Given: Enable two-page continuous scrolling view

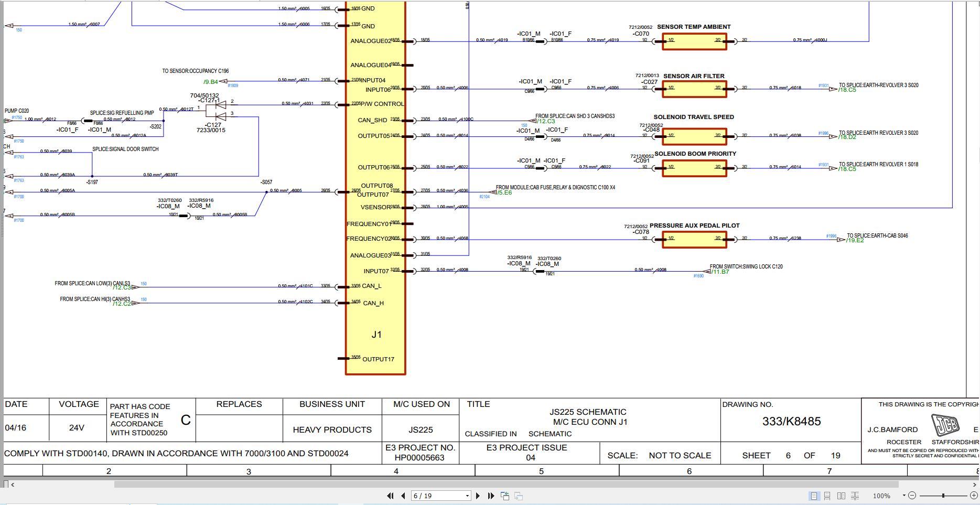Looking at the screenshot, I should click(x=855, y=496).
